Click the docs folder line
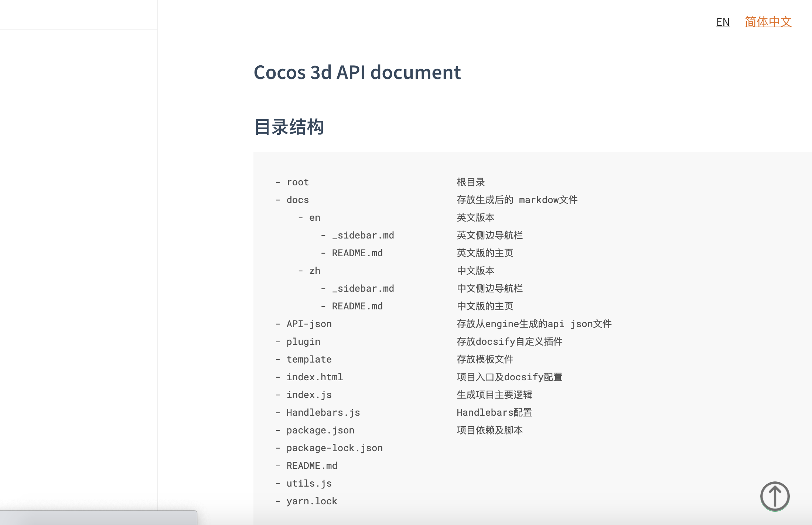 coord(297,200)
